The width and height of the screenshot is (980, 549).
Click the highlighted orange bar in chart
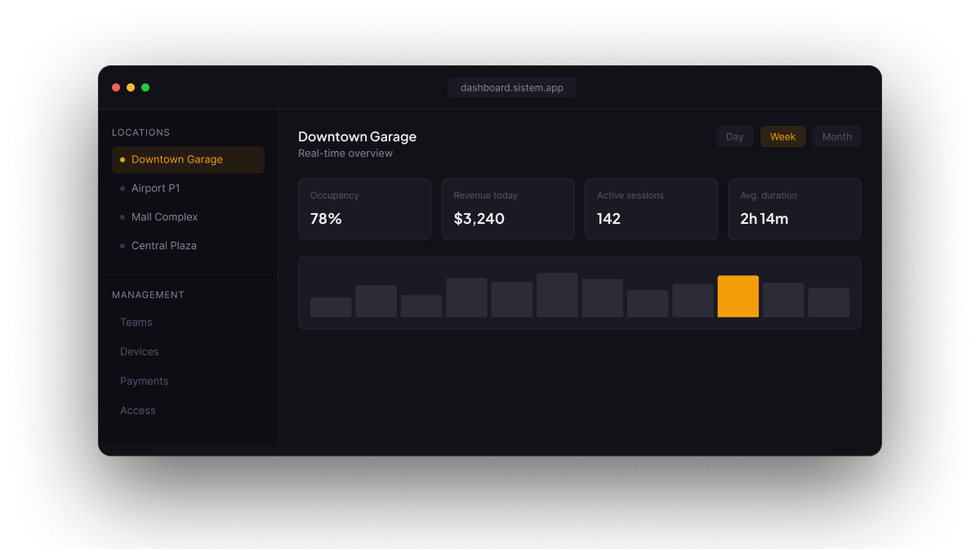[x=738, y=297]
